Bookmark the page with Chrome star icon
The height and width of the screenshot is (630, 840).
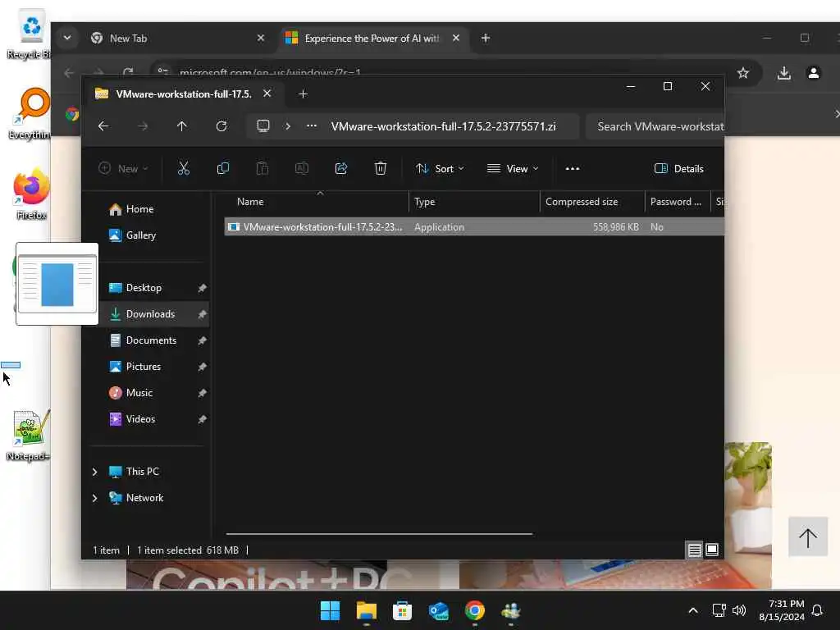point(742,73)
